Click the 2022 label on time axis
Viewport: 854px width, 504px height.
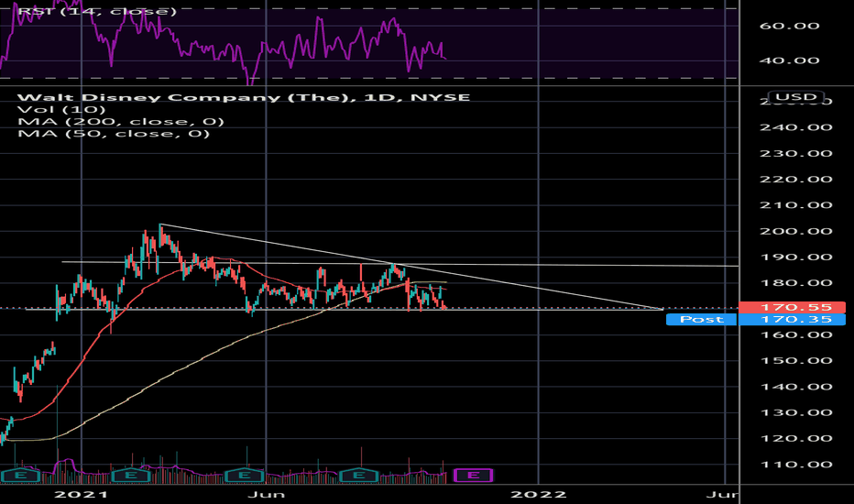click(x=538, y=495)
